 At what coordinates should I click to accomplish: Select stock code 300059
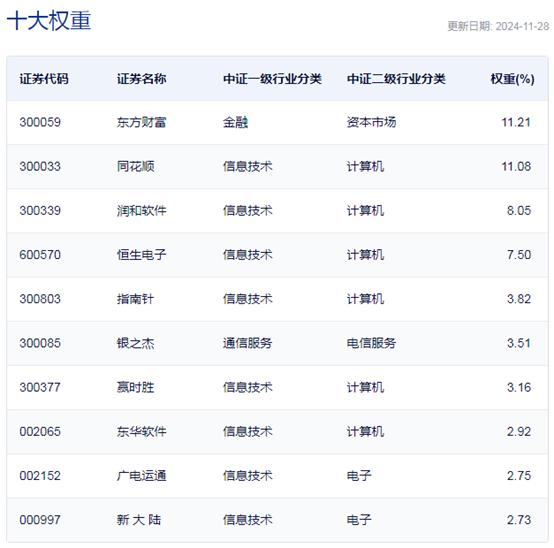(x=40, y=122)
